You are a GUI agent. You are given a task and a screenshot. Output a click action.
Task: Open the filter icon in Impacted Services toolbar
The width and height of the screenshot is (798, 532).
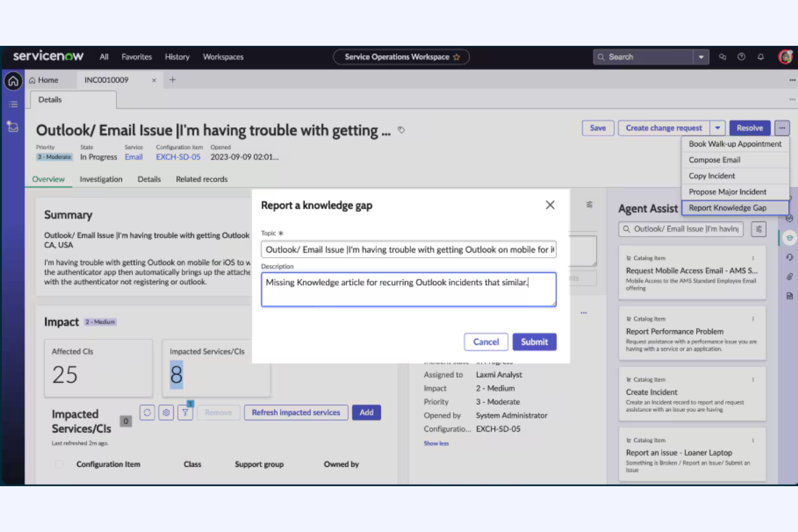(x=185, y=412)
